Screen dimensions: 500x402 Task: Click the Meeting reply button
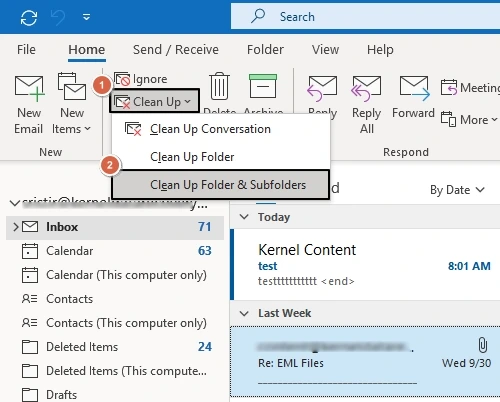point(470,88)
